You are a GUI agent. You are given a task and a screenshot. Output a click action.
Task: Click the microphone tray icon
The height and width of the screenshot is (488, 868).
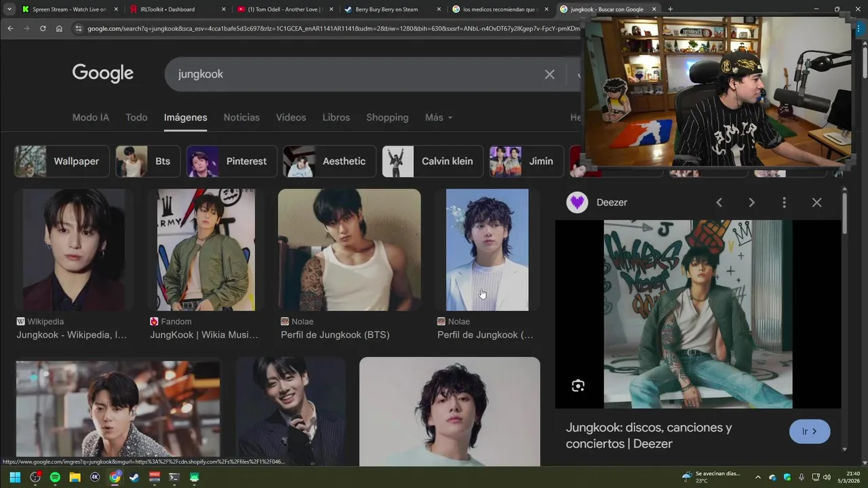point(802,477)
